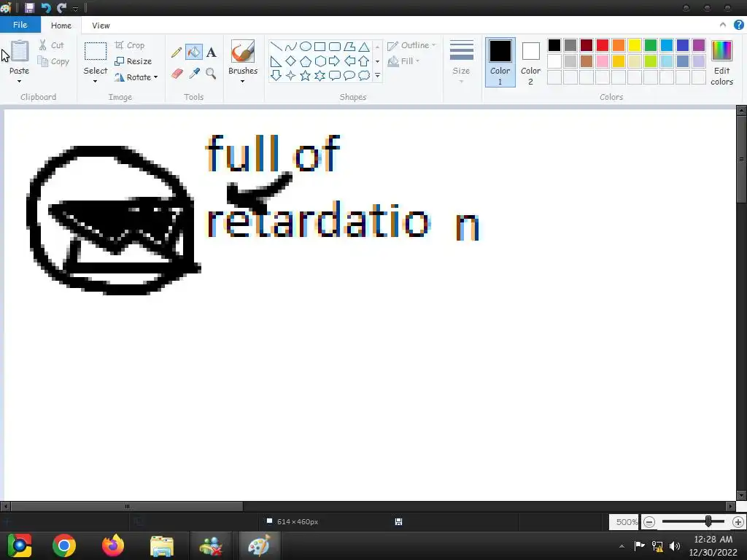Image resolution: width=747 pixels, height=560 pixels.
Task: Click the volume icon in system tray
Action: click(675, 545)
